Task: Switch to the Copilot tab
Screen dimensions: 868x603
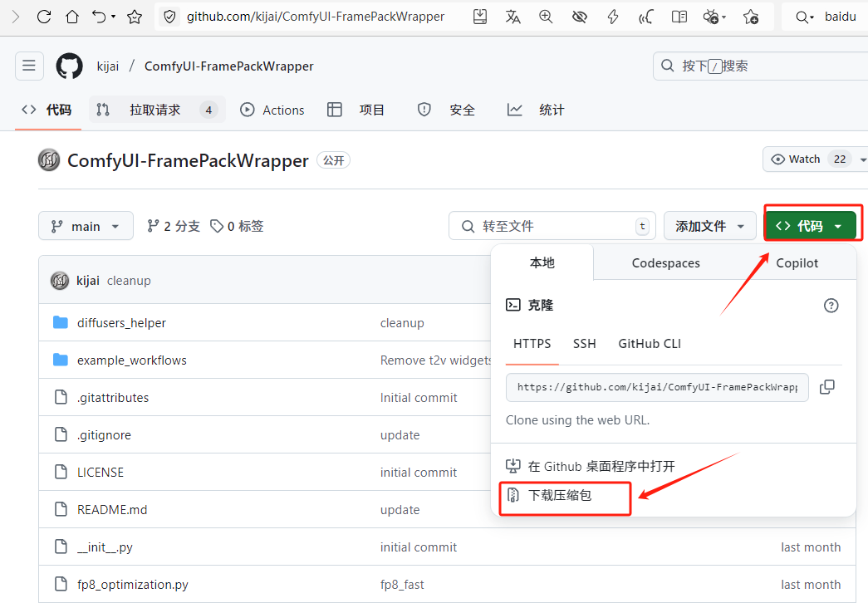Action: click(797, 263)
